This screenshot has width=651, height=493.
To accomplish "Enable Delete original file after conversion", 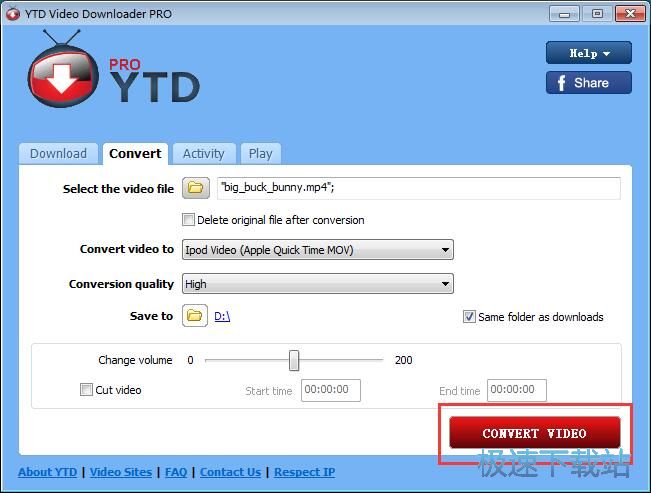I will coord(188,219).
